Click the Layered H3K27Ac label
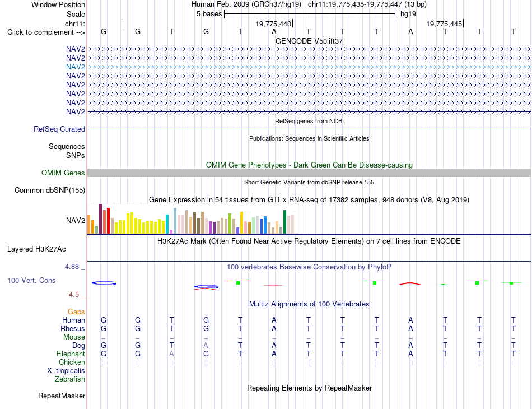Viewport: 532px width, 409px height. coord(36,249)
